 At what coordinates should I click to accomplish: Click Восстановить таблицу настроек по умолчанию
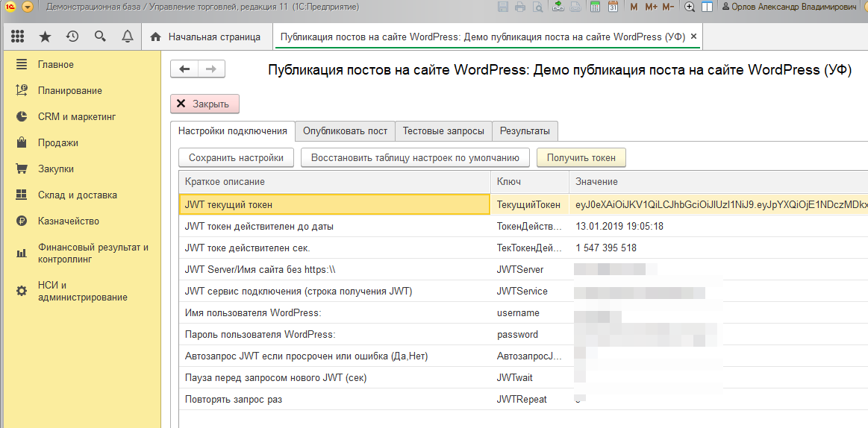tap(415, 157)
